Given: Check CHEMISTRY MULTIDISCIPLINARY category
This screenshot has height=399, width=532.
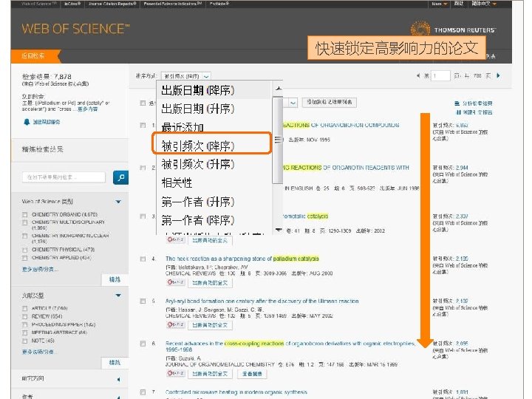Looking at the screenshot, I should (x=24, y=222).
